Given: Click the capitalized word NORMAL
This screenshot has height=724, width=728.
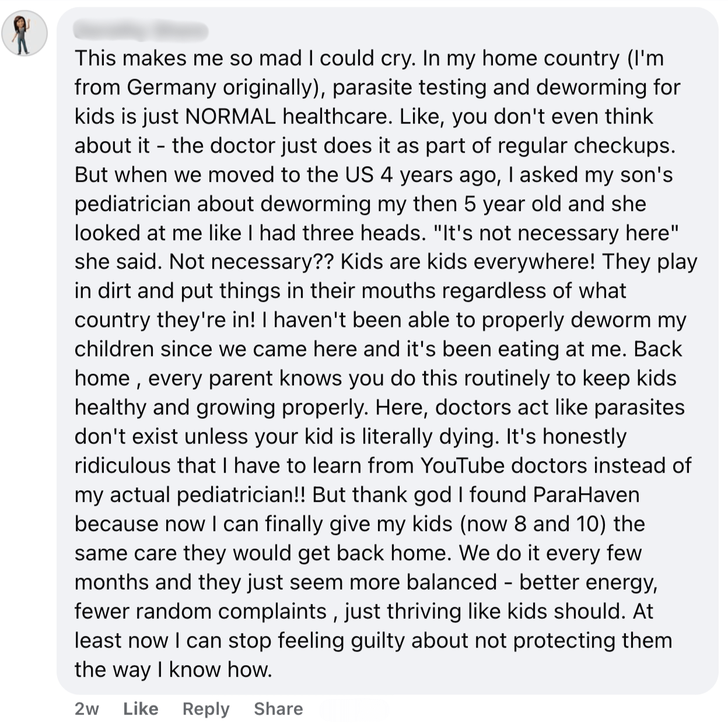Looking at the screenshot, I should (x=230, y=117).
